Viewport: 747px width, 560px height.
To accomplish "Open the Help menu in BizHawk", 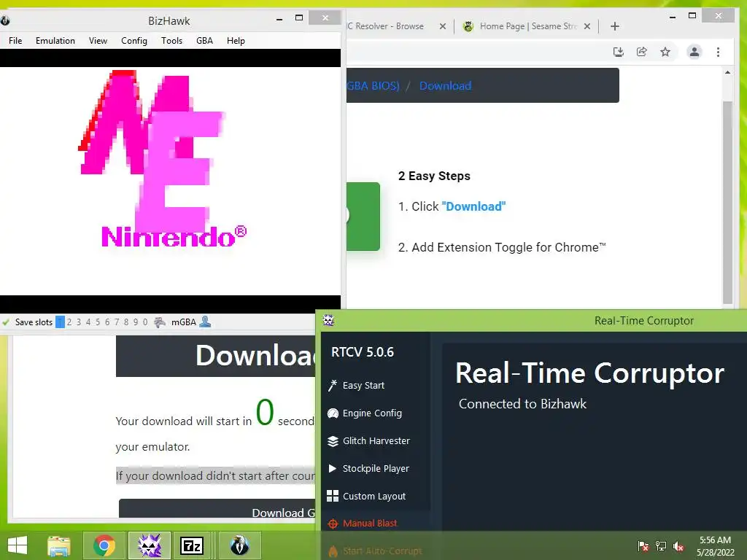I will click(236, 41).
